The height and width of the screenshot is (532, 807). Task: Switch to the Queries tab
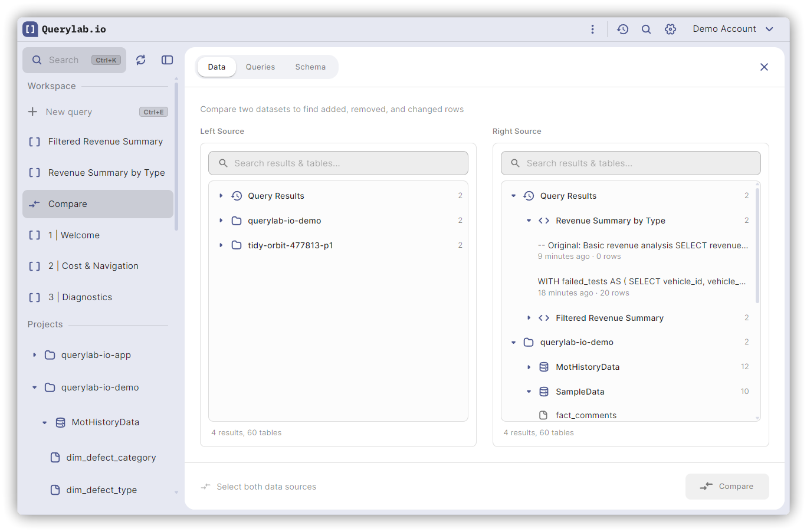pyautogui.click(x=260, y=67)
